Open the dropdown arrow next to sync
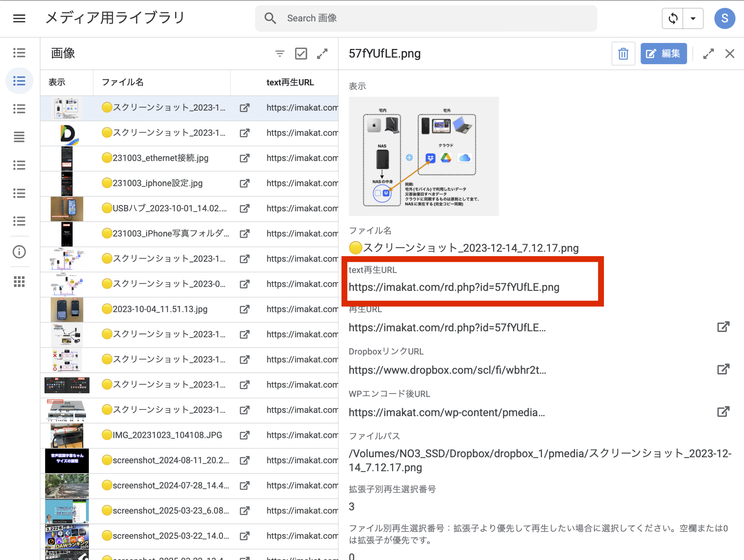 point(693,18)
